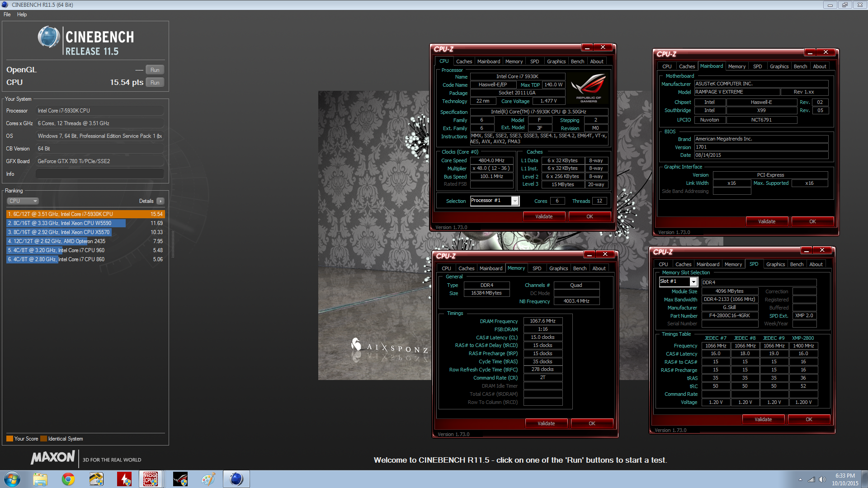Click OK in the CPU-Z Mainboard window
This screenshot has width=868, height=488.
click(812, 221)
